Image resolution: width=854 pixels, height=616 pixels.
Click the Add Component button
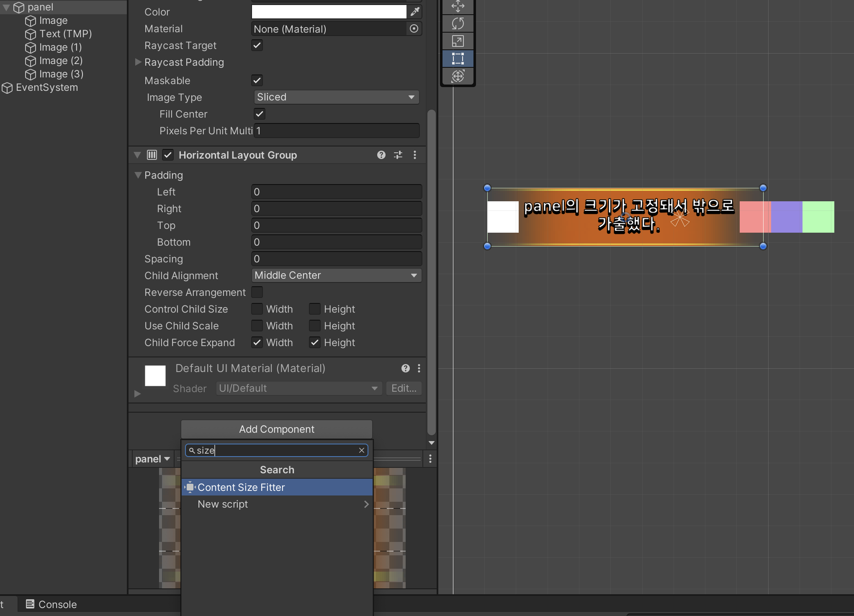276,429
